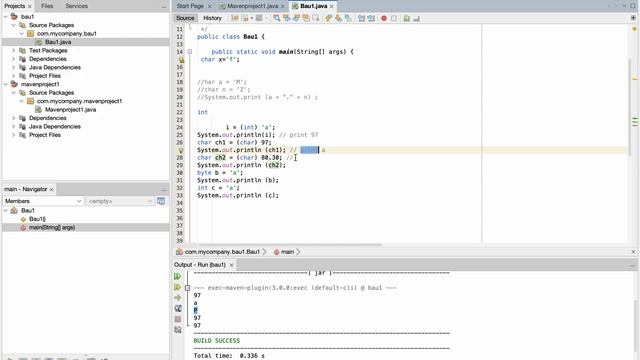Click the wrap text icon in Output sidebar
Image resolution: width=640 pixels, height=360 pixels.
click(x=178, y=308)
